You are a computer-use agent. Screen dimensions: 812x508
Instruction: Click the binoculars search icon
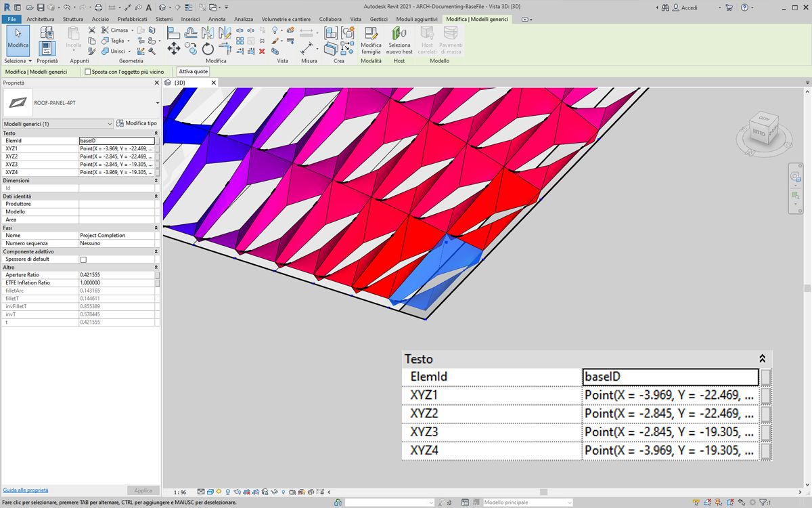[666, 7]
